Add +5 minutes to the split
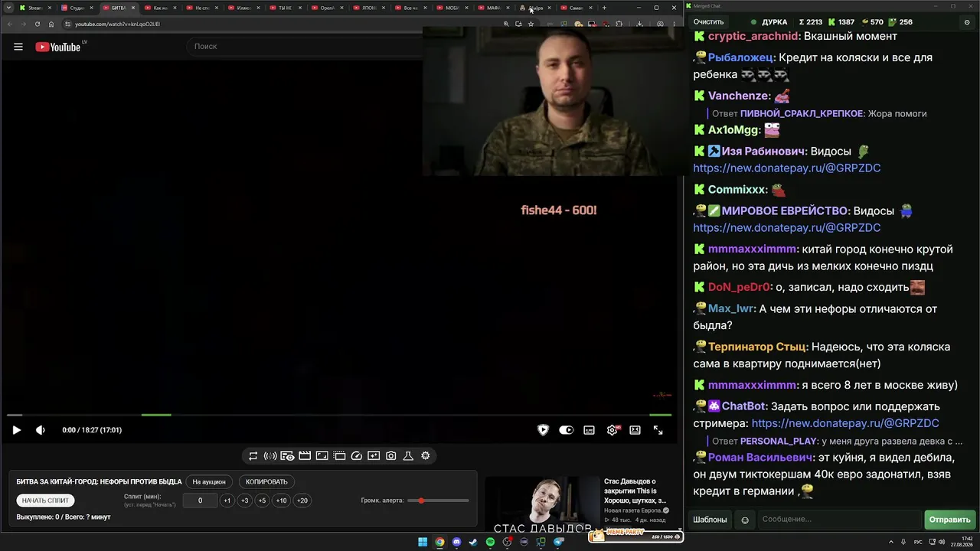Image resolution: width=980 pixels, height=551 pixels. coord(262,500)
